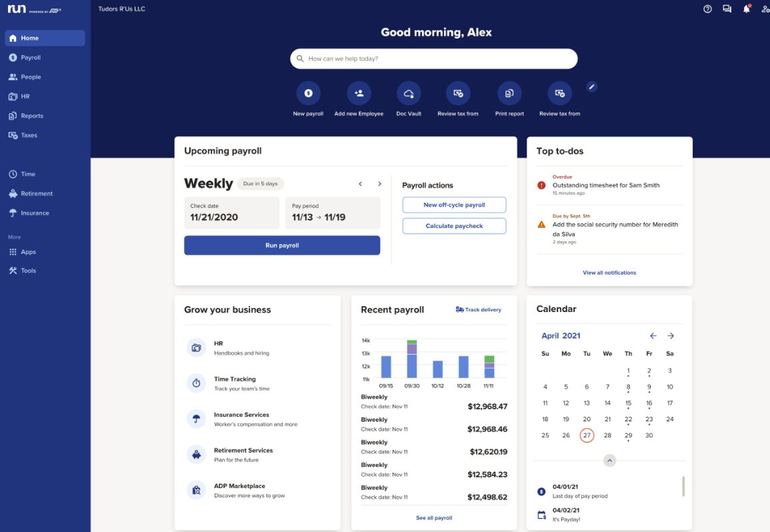Click the New payroll shortcut icon
This screenshot has width=770, height=532.
point(308,93)
